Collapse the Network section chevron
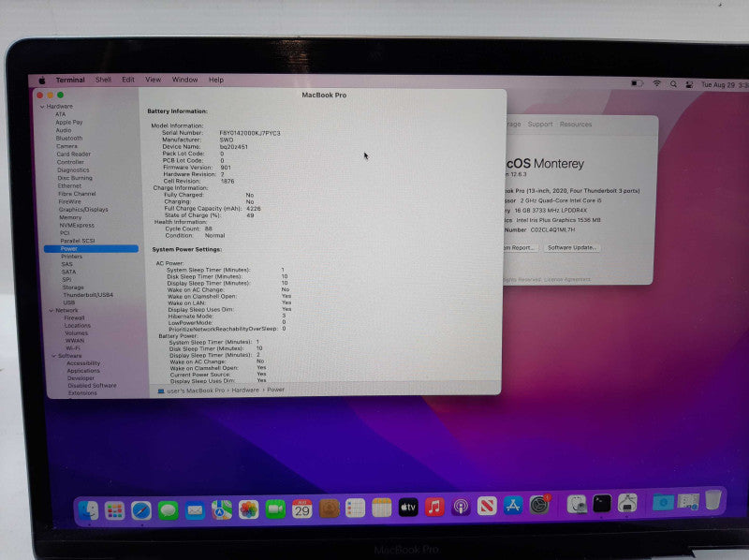The image size is (749, 560). 51,311
